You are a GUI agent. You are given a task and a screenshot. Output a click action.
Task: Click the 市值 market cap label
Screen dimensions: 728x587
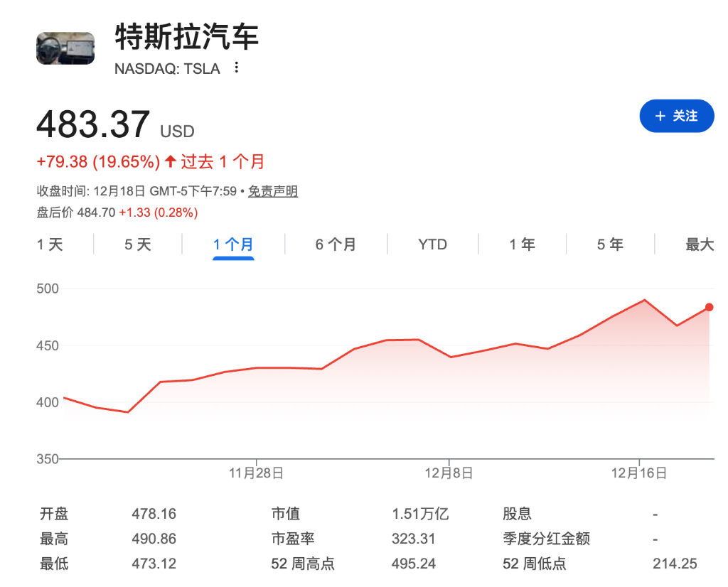(x=285, y=514)
